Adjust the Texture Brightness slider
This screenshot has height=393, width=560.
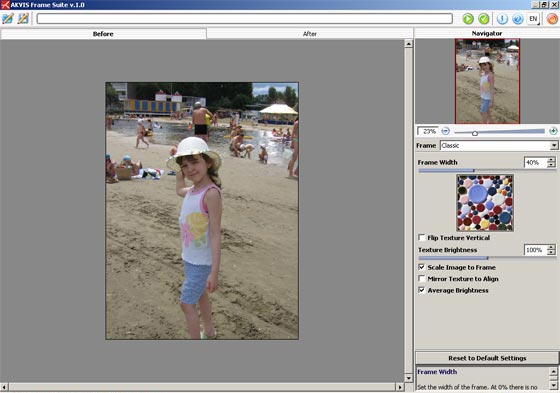(x=487, y=258)
